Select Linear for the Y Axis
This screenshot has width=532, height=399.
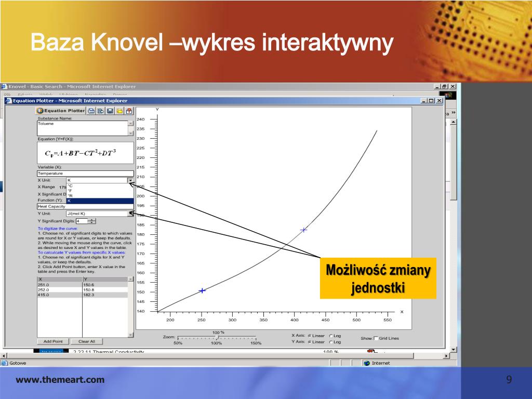310,342
